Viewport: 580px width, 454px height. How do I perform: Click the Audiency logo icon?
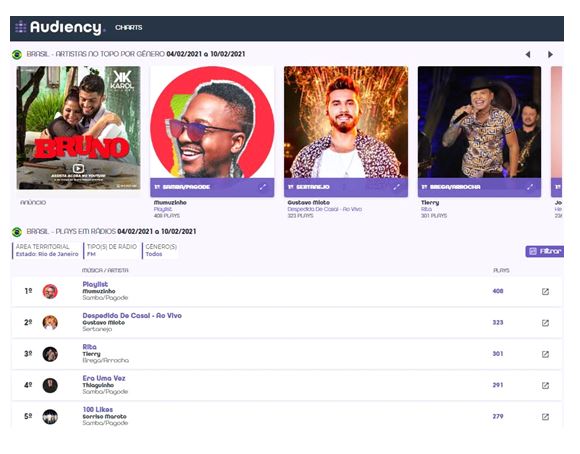[x=21, y=27]
